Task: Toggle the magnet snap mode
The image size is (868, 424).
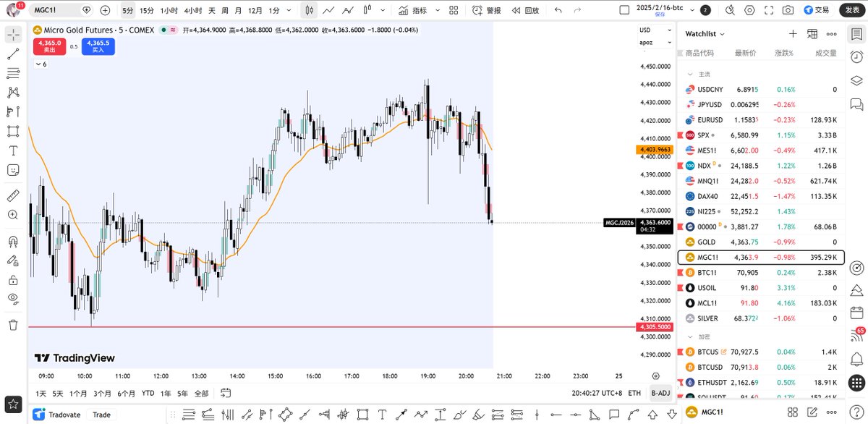Action: point(13,241)
